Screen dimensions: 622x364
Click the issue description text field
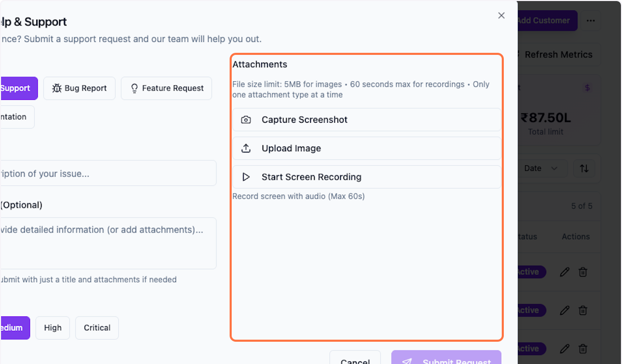[104, 173]
